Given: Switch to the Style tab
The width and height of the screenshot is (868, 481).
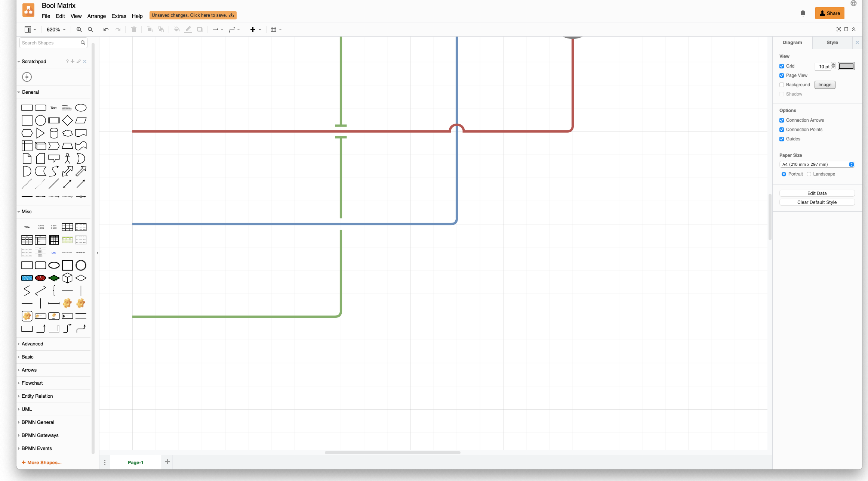Looking at the screenshot, I should [832, 42].
